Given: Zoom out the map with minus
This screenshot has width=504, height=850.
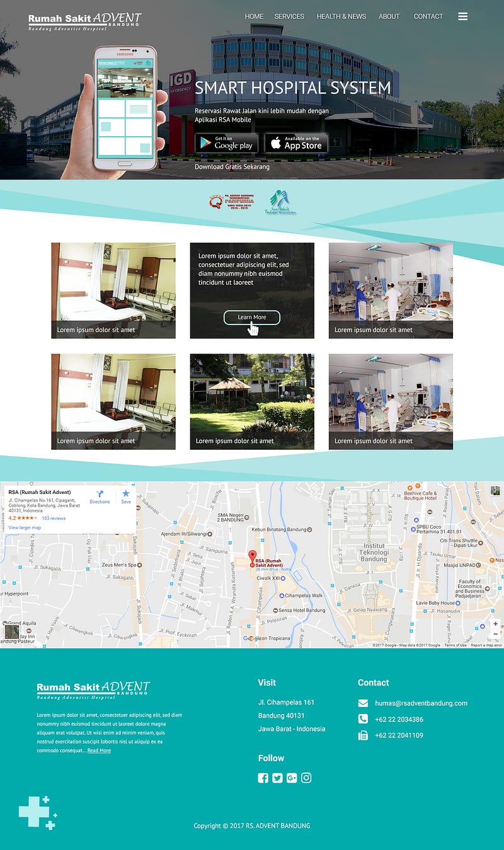Looking at the screenshot, I should (x=496, y=635).
